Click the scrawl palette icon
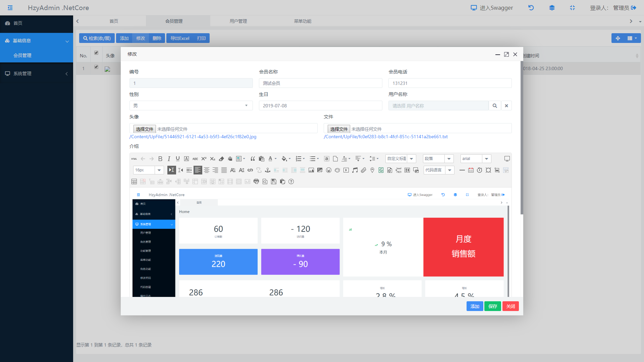 [337, 170]
